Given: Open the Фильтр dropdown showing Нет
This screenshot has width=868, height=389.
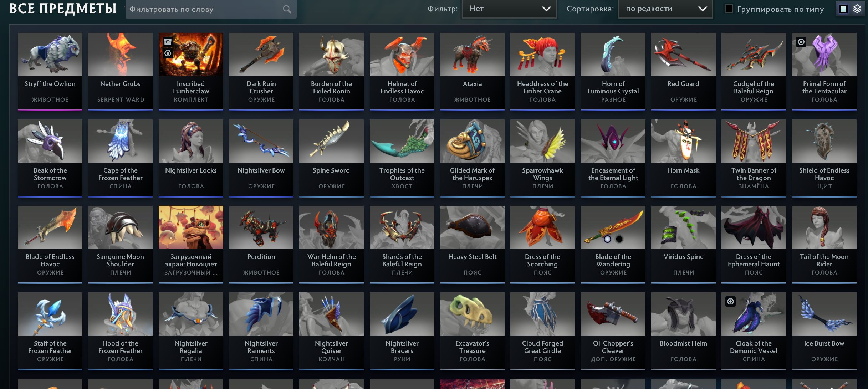Looking at the screenshot, I should coord(509,9).
